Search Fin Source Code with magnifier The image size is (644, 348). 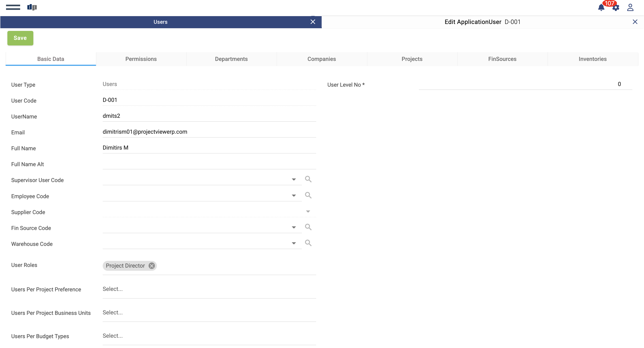(x=308, y=227)
